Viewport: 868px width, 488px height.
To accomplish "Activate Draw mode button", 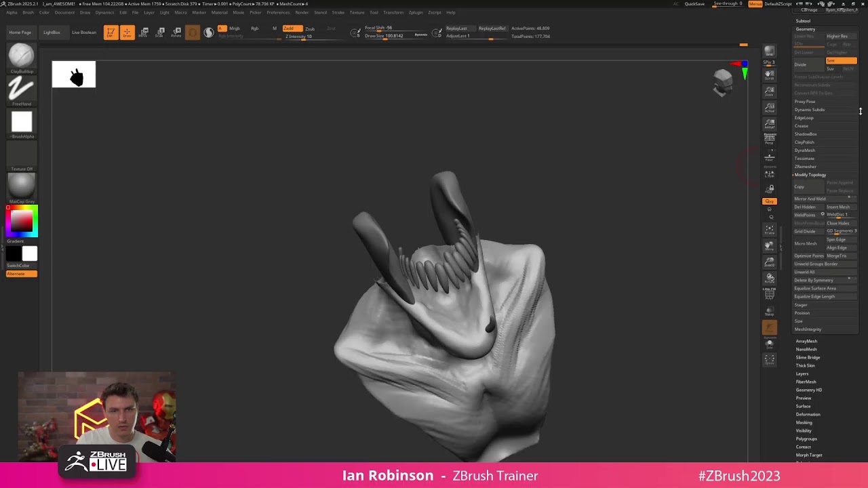I will point(127,33).
